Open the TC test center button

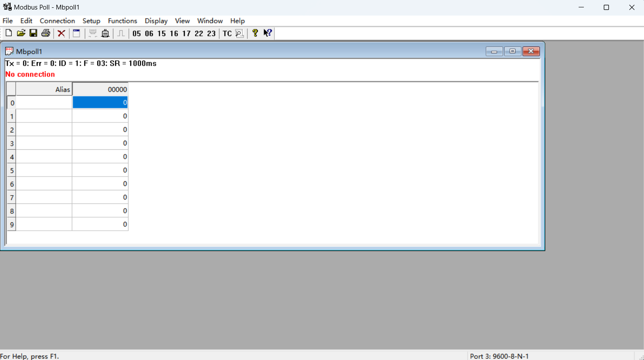coord(227,33)
